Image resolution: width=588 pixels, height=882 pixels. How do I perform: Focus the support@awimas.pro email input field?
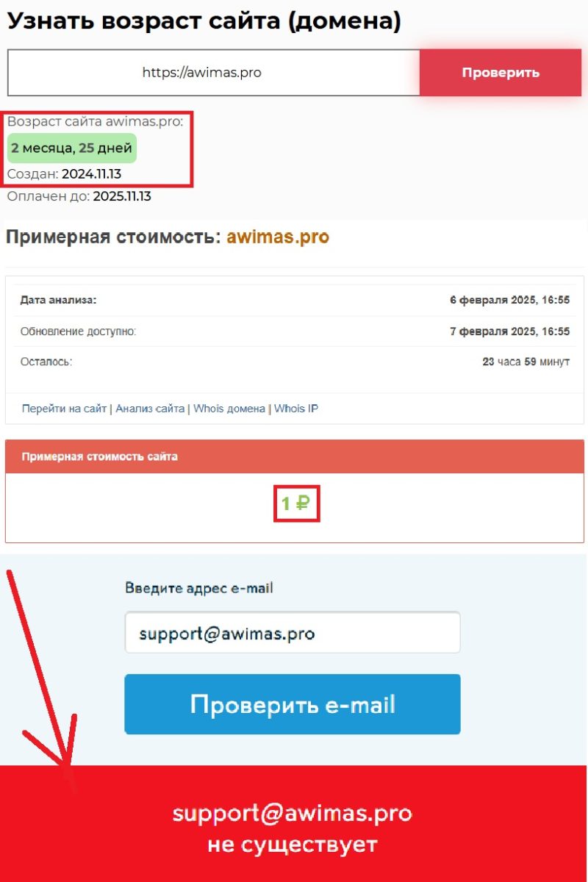click(293, 632)
